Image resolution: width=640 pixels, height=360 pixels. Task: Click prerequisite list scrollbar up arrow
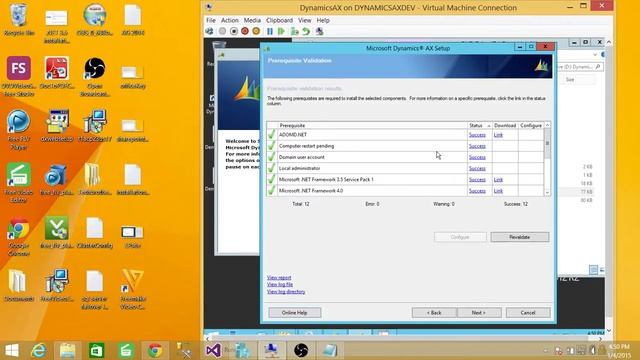point(547,125)
